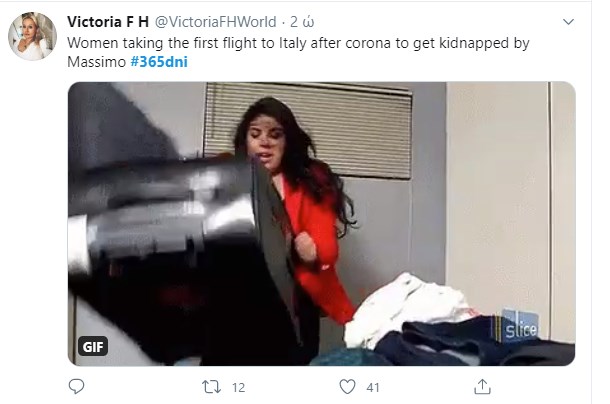Click the woman's face in the GIF
610x404 pixels.
pos(267,140)
